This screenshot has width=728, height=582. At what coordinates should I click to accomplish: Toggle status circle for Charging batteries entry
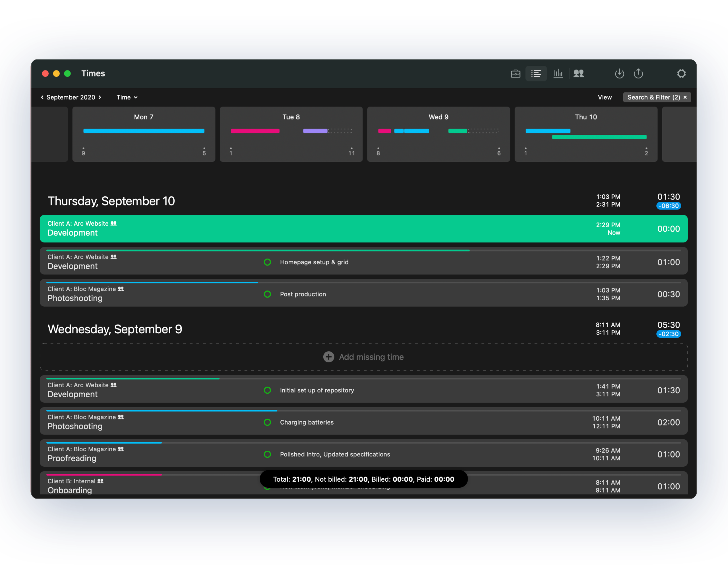coord(267,422)
